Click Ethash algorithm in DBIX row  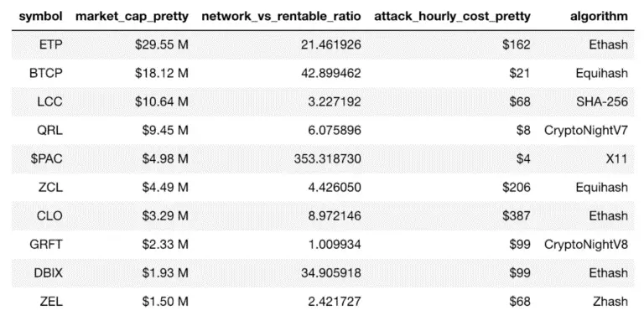[608, 272]
